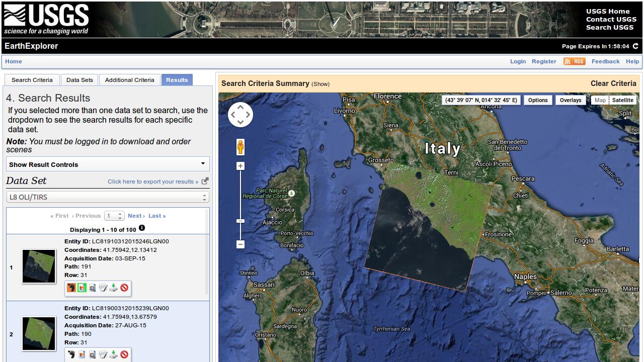Switch map to Map view
This screenshot has height=362, width=644.
point(600,100)
